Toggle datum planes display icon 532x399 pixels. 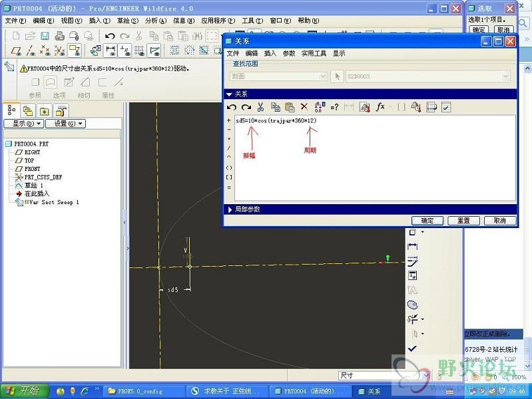(x=15, y=51)
